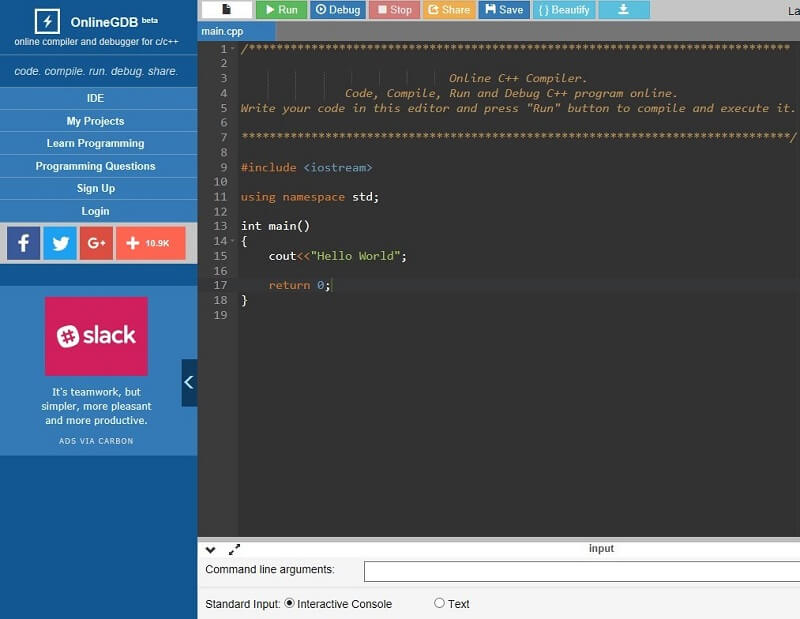Click the plus 10.9K share counter
This screenshot has height=619, width=800.
click(x=151, y=243)
